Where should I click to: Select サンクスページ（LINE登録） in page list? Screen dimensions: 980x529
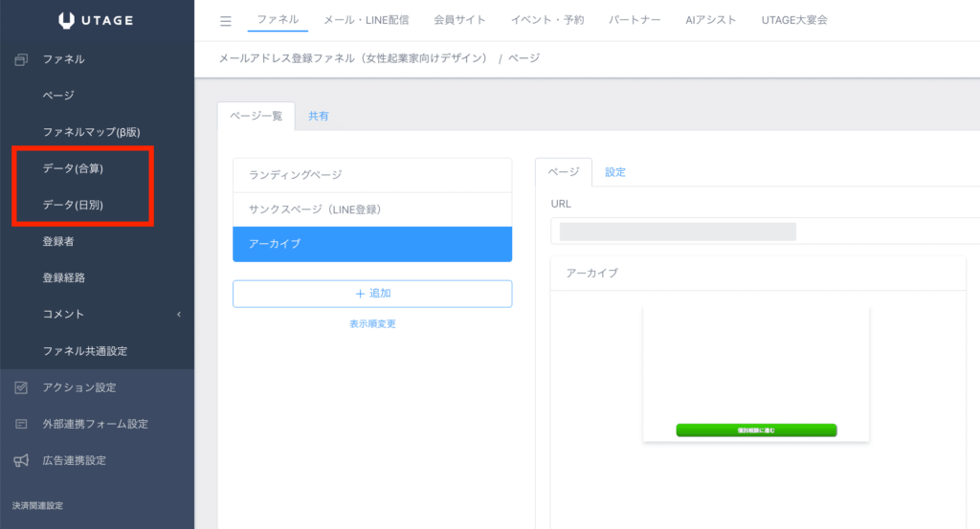tap(372, 209)
